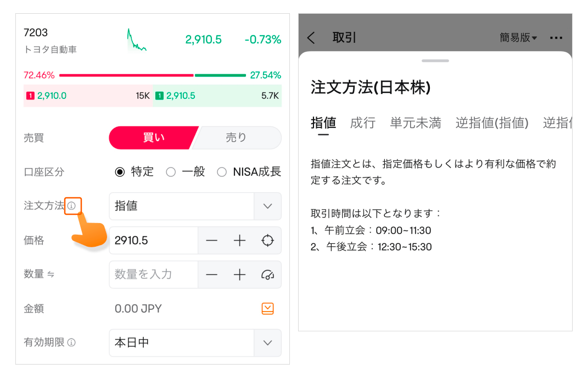The width and height of the screenshot is (588, 378).
Task: Click the orange icon in the 金額 row
Action: pos(267,309)
